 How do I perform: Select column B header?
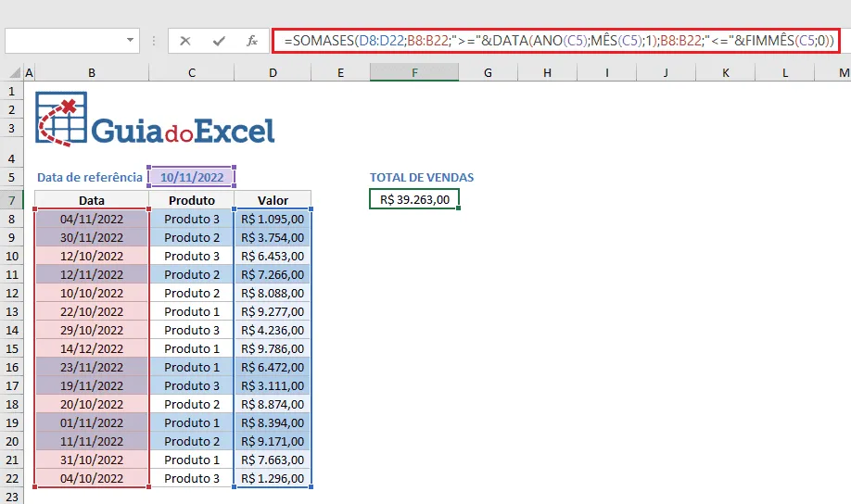(x=92, y=72)
